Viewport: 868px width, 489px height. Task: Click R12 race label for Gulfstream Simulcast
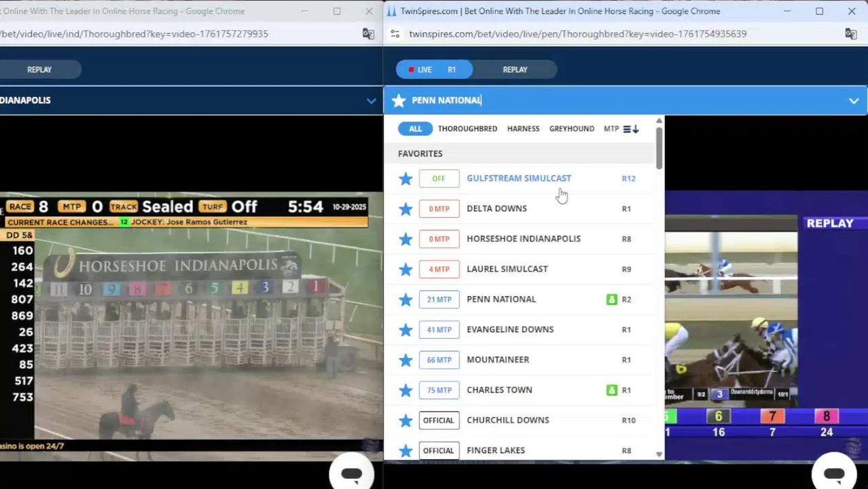click(x=628, y=179)
